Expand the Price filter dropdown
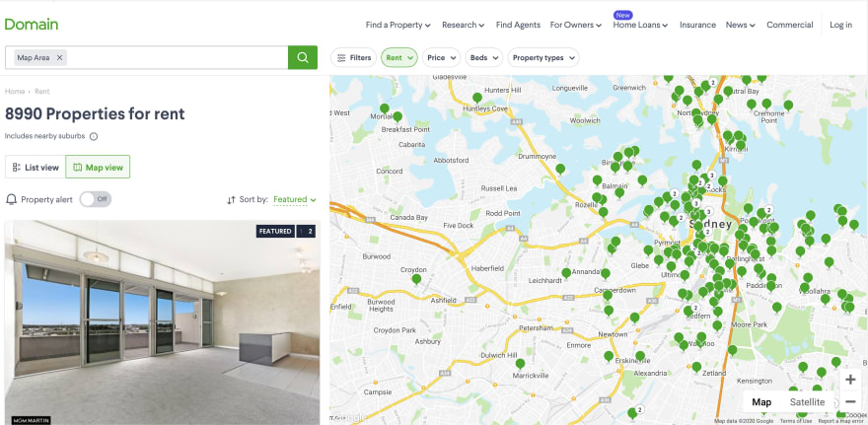The image size is (868, 425). (x=441, y=57)
